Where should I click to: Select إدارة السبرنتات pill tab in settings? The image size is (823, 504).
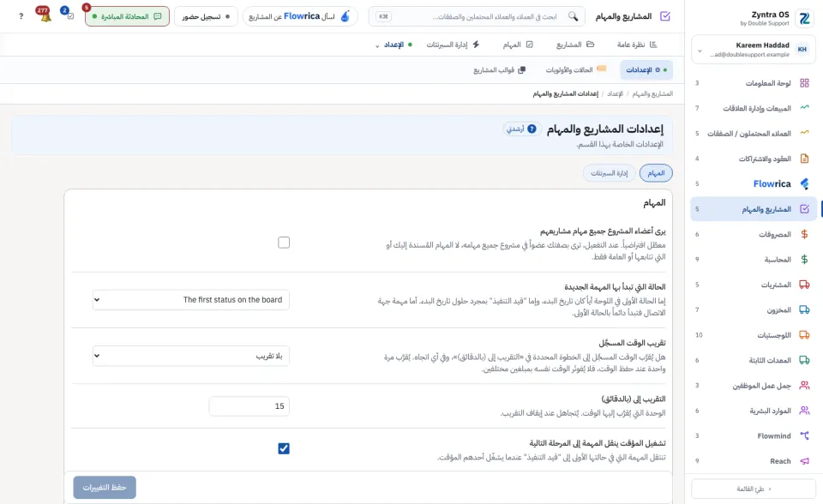point(610,173)
